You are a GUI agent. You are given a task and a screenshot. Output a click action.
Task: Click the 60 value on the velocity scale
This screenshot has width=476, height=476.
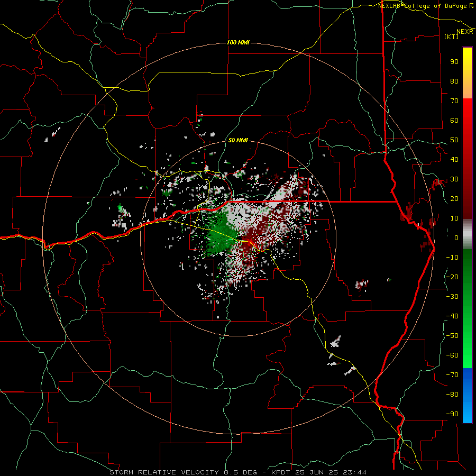point(454,121)
